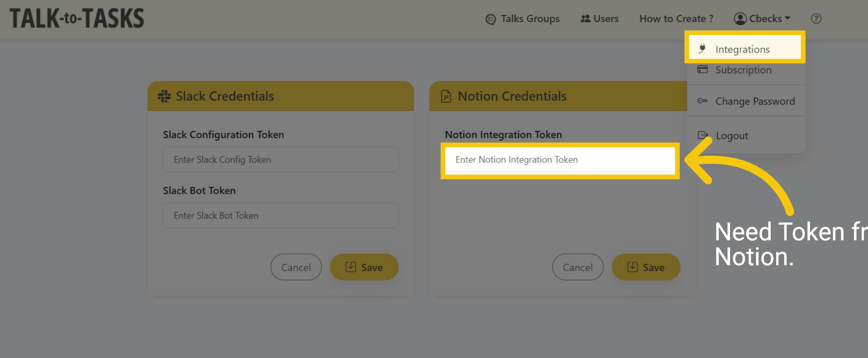
Task: Click the Change Password key icon
Action: (x=702, y=100)
